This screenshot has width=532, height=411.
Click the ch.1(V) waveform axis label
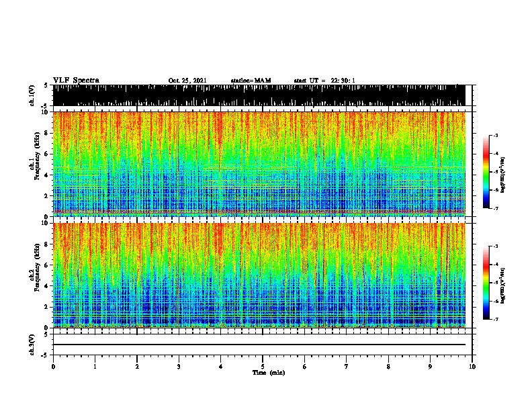32,95
